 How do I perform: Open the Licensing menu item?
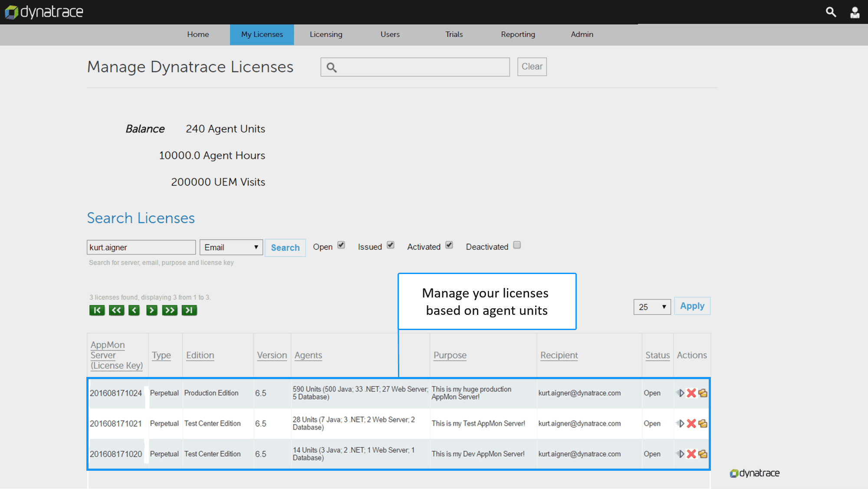[326, 34]
